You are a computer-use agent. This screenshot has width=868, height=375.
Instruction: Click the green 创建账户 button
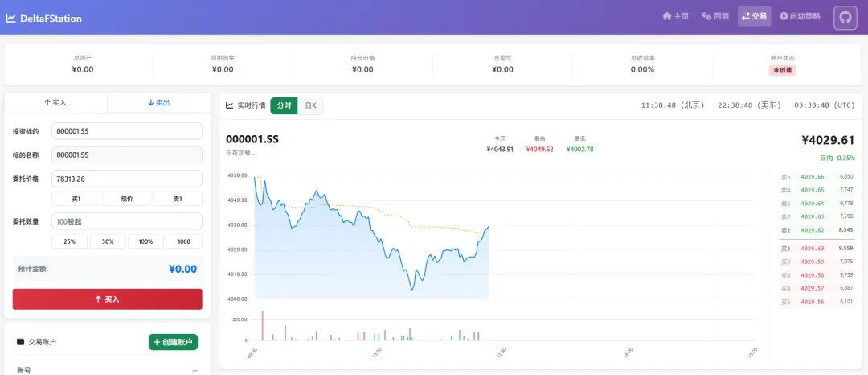click(x=173, y=342)
